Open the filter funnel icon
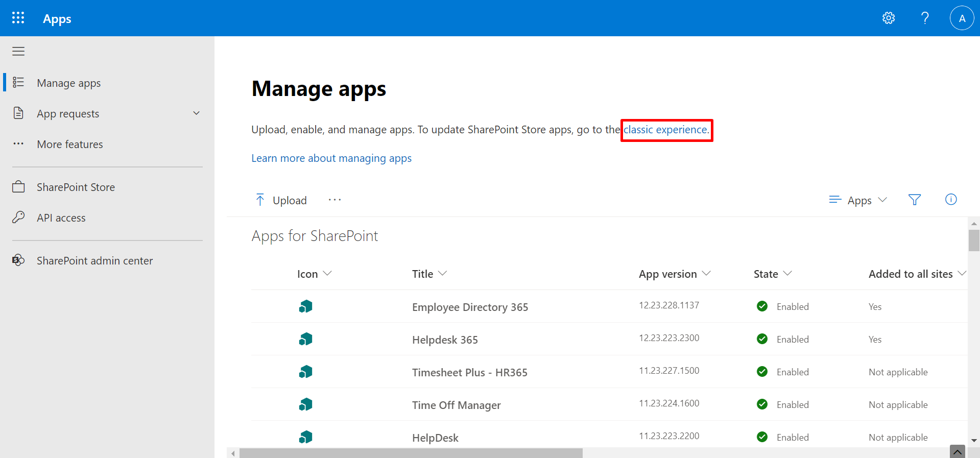980x458 pixels. pyautogui.click(x=915, y=200)
